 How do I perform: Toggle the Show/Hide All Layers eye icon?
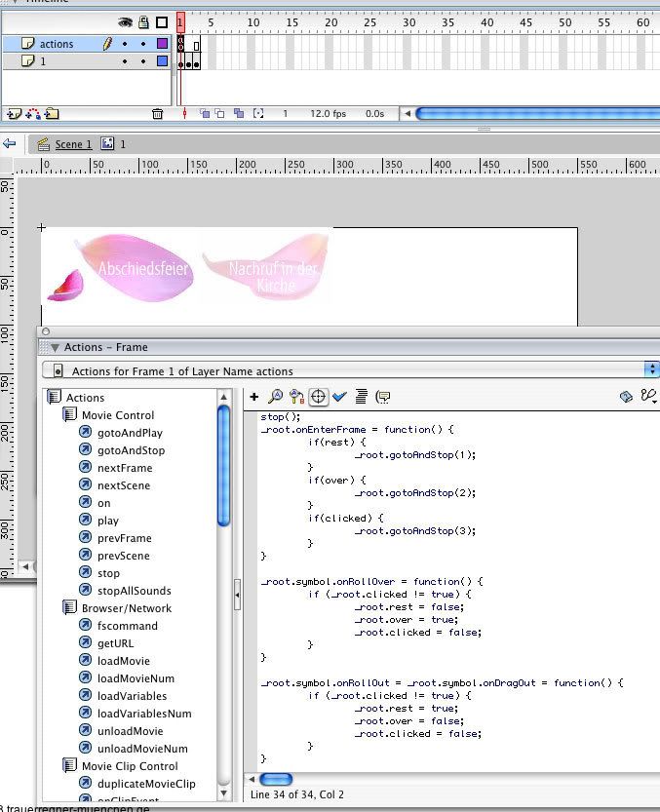(125, 22)
